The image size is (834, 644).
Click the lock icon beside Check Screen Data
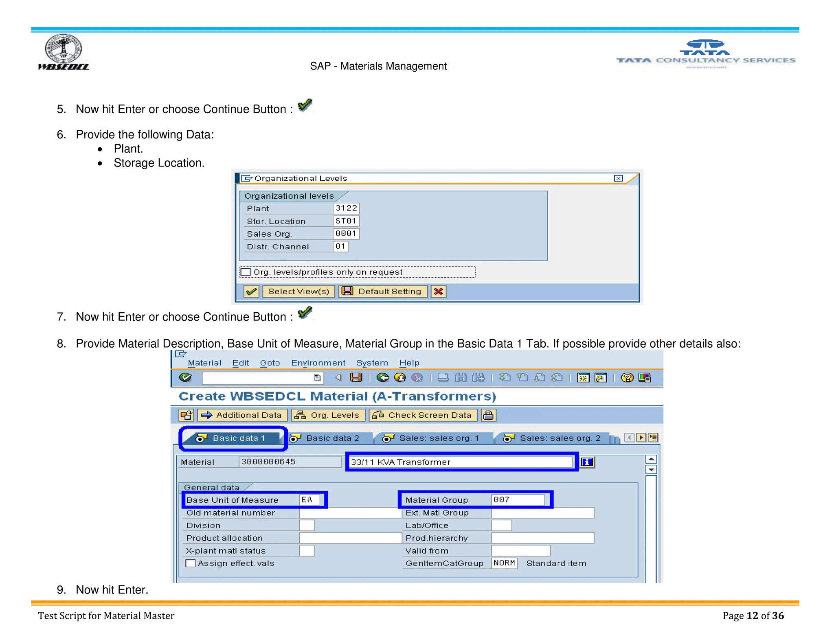point(488,415)
